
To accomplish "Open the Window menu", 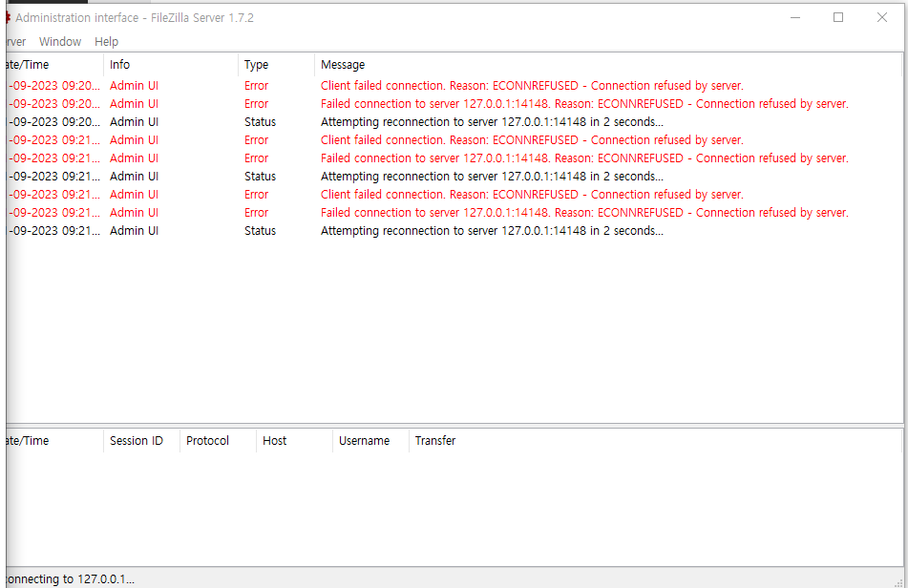I will 59,42.
